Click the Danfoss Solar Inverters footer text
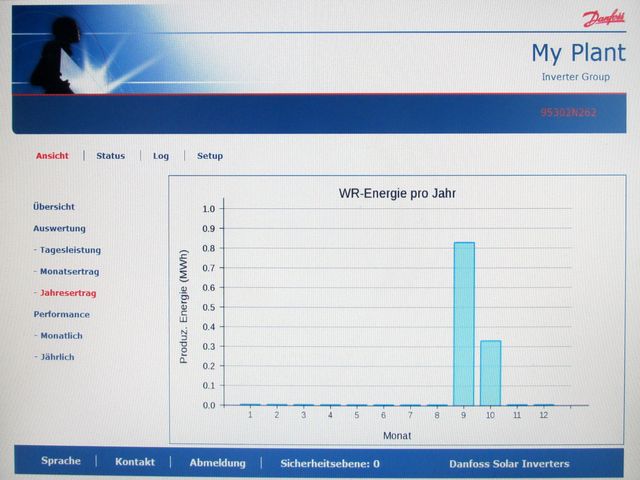Viewport: 640px width, 480px height. pyautogui.click(x=509, y=464)
